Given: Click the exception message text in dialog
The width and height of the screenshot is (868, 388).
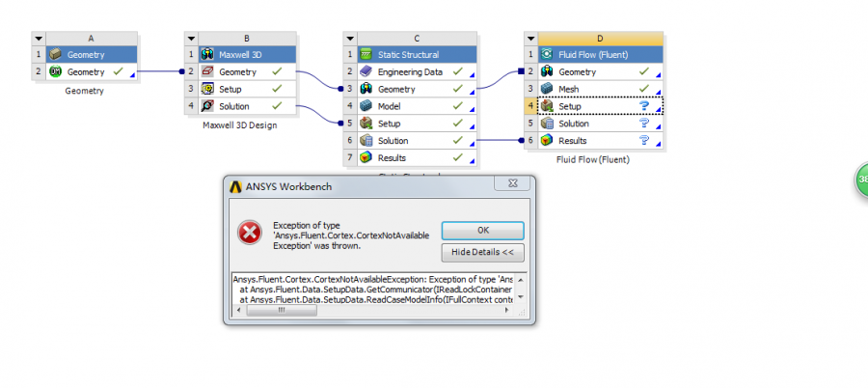Looking at the screenshot, I should pos(351,236).
